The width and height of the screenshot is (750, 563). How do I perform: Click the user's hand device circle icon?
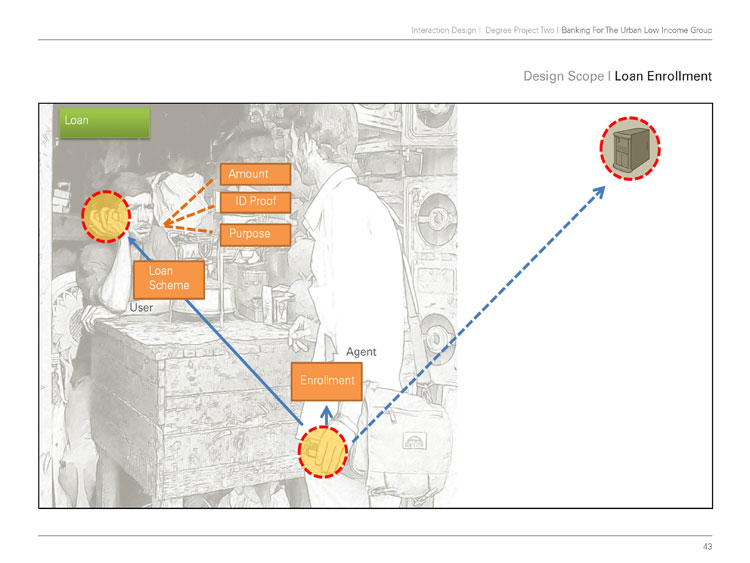[x=106, y=216]
